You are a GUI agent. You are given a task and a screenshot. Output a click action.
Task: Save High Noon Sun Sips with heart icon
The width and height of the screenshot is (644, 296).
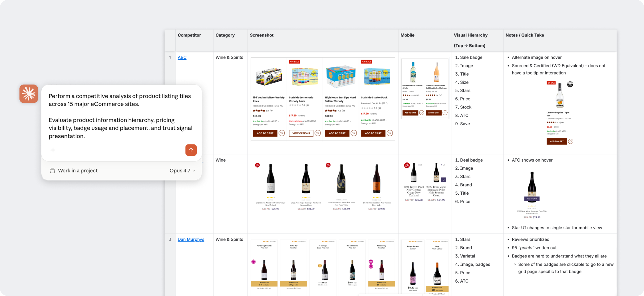click(x=354, y=133)
